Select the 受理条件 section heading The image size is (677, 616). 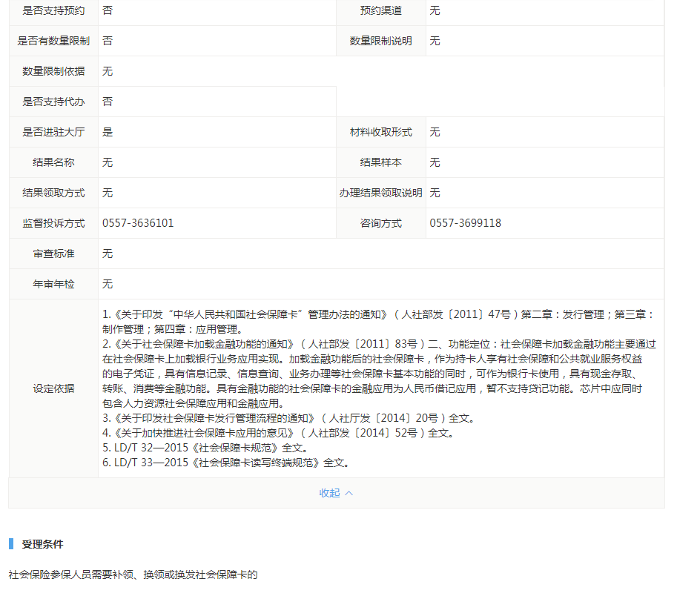point(42,544)
